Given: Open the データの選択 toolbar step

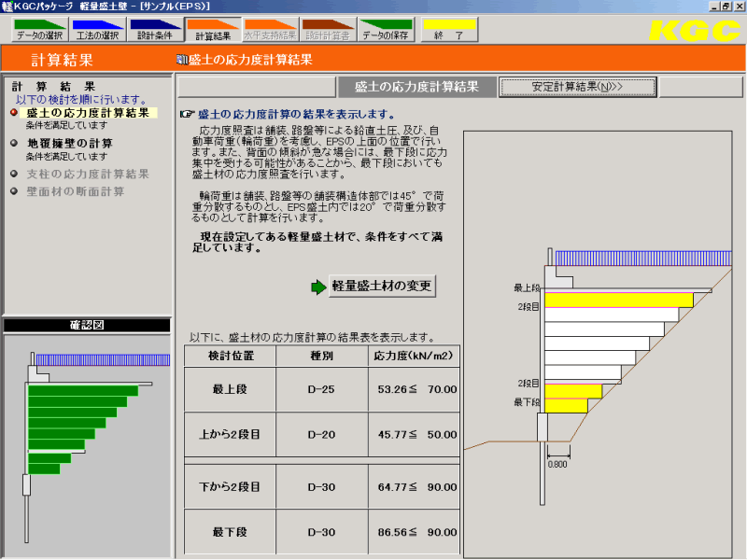Looking at the screenshot, I should pyautogui.click(x=41, y=30).
